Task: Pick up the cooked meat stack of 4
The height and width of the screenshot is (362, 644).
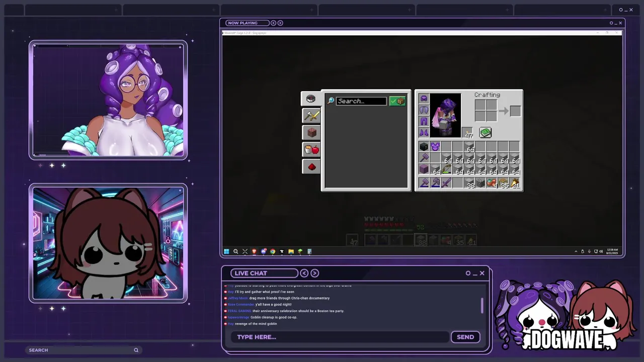Action: point(492,184)
